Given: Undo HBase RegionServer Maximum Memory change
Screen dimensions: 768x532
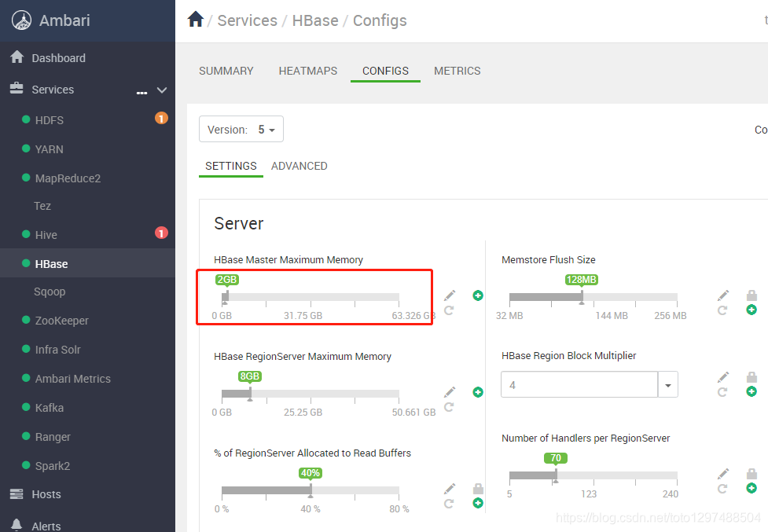Looking at the screenshot, I should point(449,407).
